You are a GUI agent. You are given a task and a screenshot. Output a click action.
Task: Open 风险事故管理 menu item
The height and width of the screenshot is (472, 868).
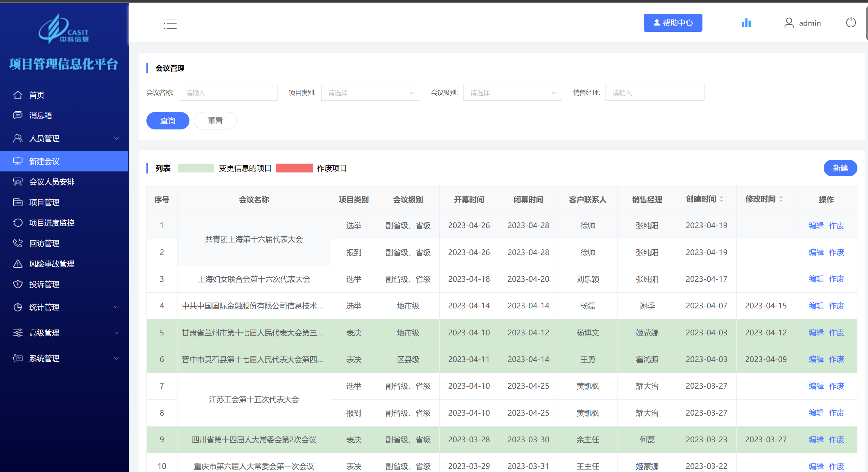coord(64,264)
